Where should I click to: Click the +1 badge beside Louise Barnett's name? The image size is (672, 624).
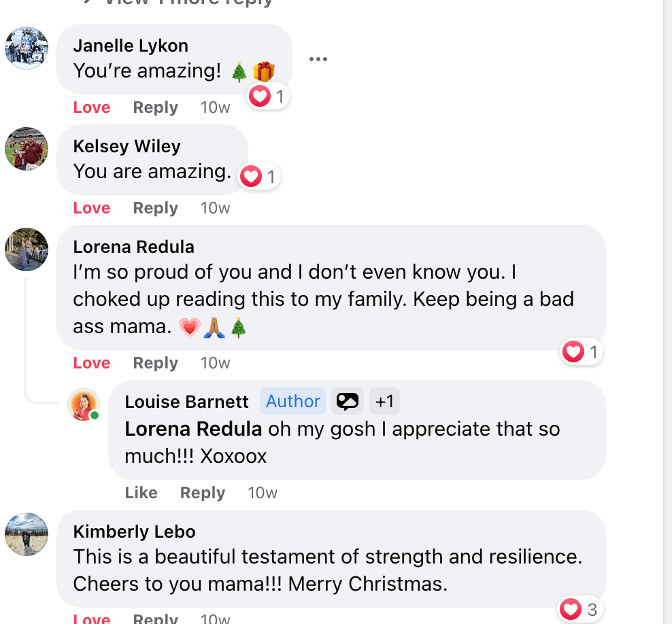(384, 402)
